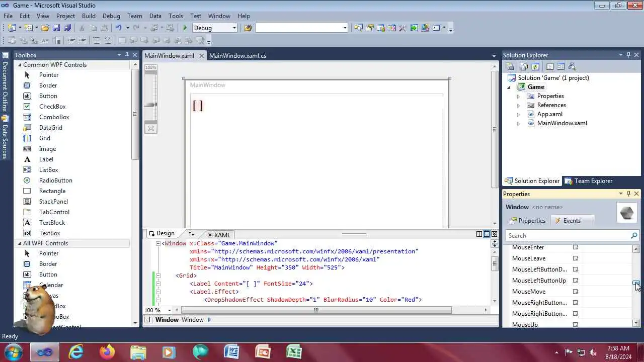Switch to the MainWindow.xaml.cs tab
Screen dimensions: 644x362
237,56
